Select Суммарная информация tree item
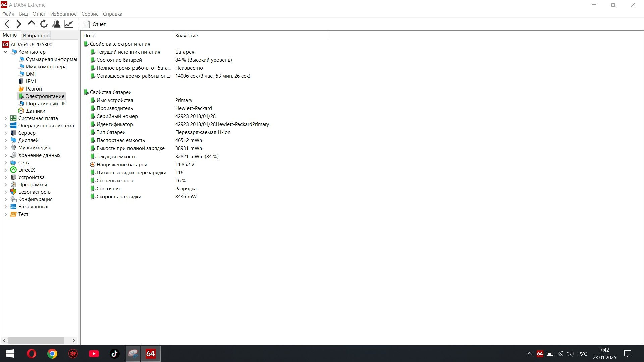The width and height of the screenshot is (644, 362). (x=48, y=59)
